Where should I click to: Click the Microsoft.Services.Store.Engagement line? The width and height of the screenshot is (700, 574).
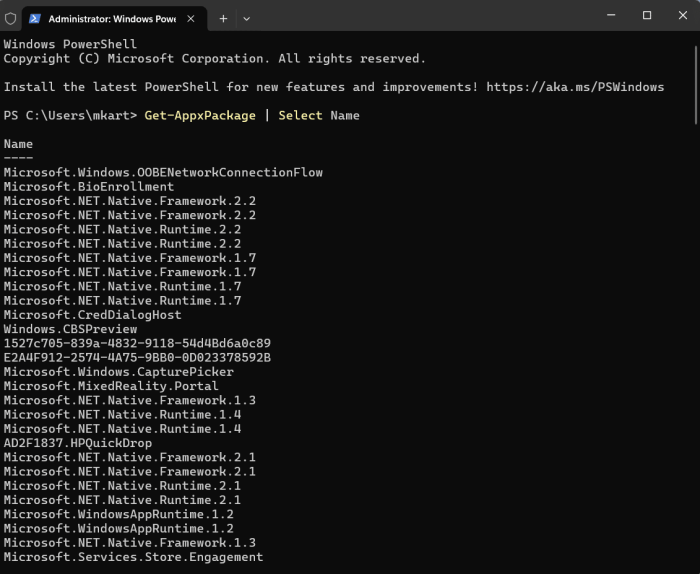133,557
